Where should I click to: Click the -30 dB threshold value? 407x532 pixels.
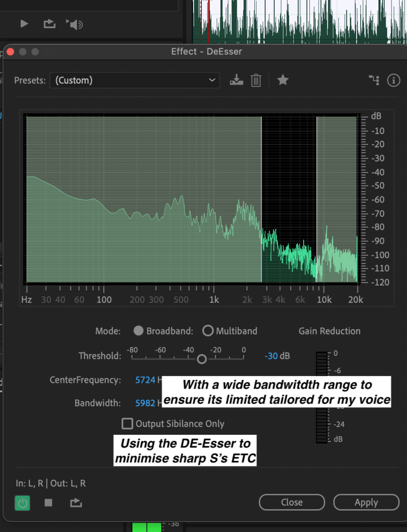[x=271, y=356]
